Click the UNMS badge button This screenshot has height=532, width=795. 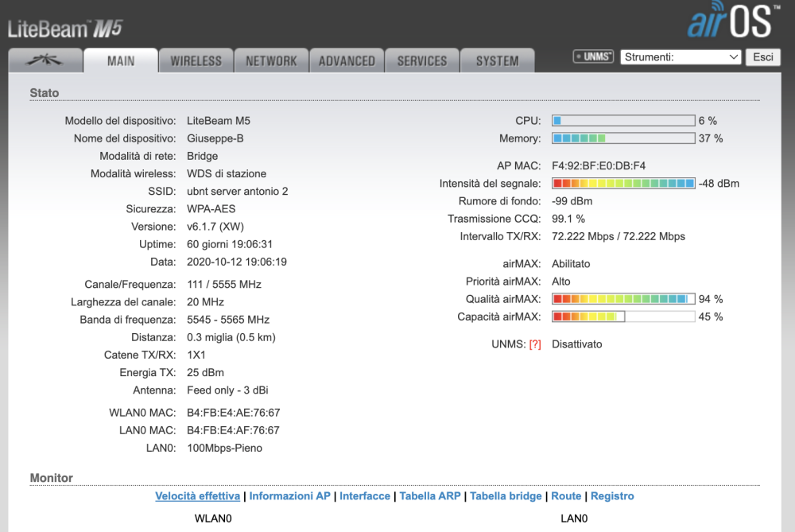[593, 57]
